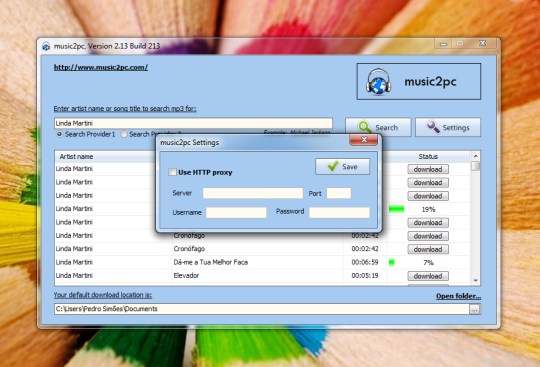Click the browse button for download location
The width and height of the screenshot is (540, 367).
tap(475, 309)
